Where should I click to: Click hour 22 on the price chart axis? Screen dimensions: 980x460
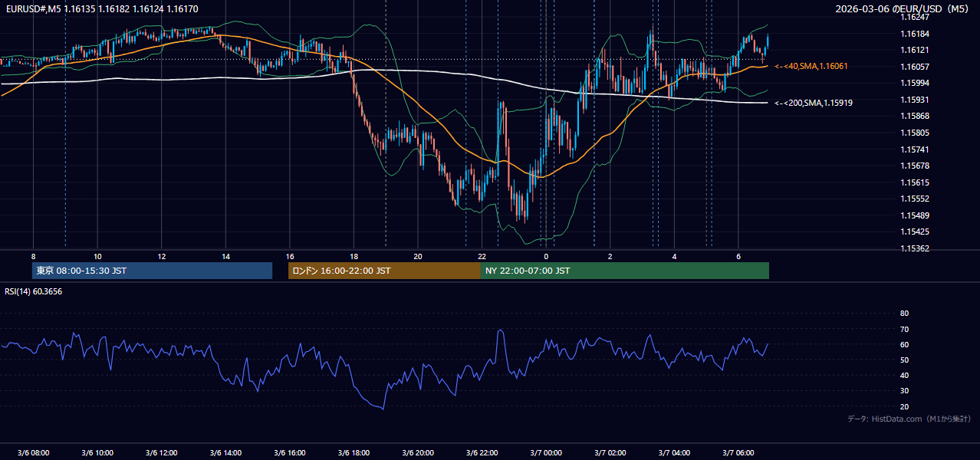pyautogui.click(x=482, y=256)
